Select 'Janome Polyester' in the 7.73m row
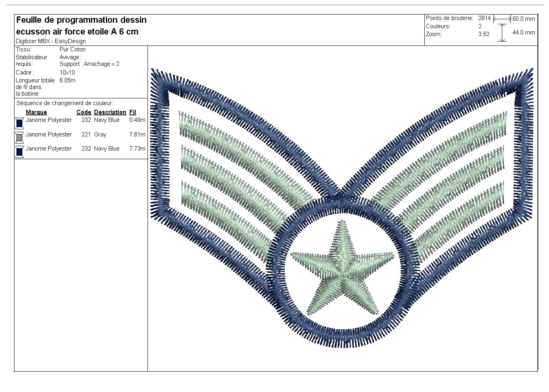 tap(49, 149)
